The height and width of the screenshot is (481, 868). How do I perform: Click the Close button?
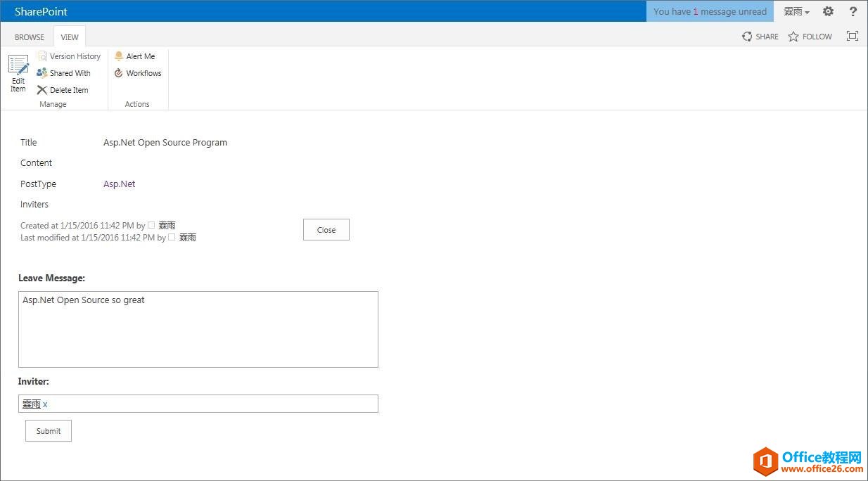(326, 230)
